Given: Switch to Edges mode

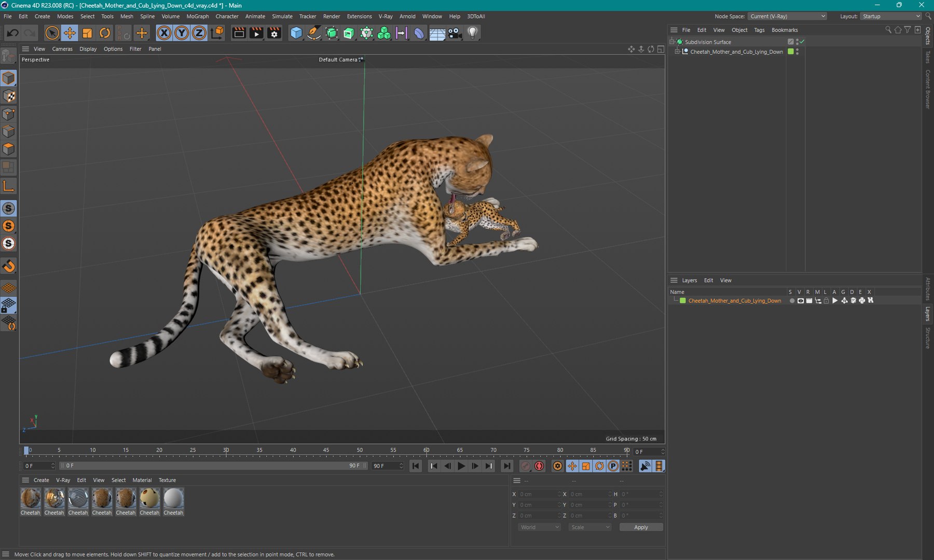Looking at the screenshot, I should (x=9, y=131).
